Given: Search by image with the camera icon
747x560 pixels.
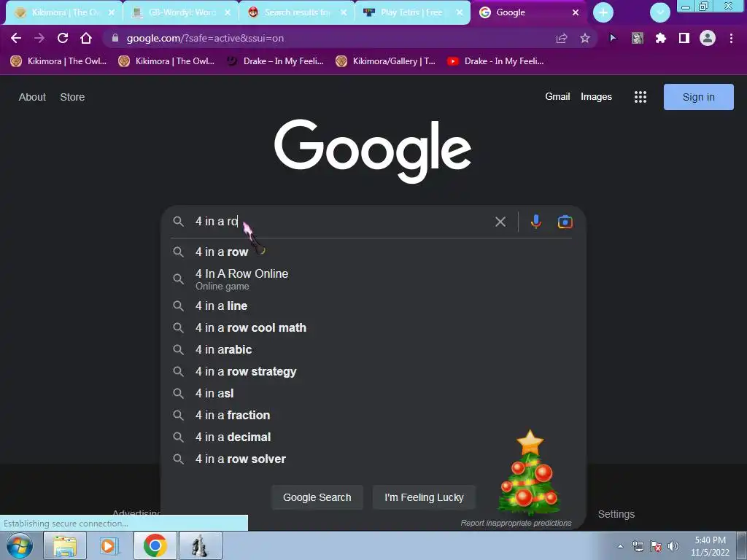Looking at the screenshot, I should (565, 222).
